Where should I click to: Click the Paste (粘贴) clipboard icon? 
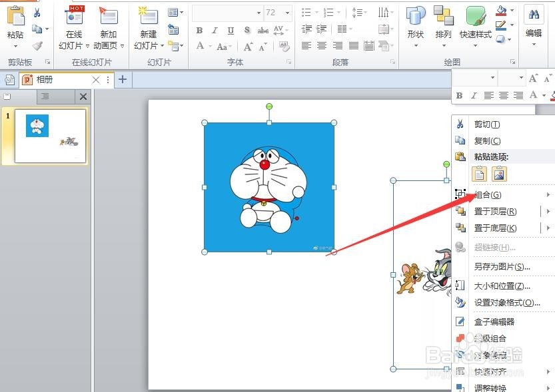tap(15, 16)
